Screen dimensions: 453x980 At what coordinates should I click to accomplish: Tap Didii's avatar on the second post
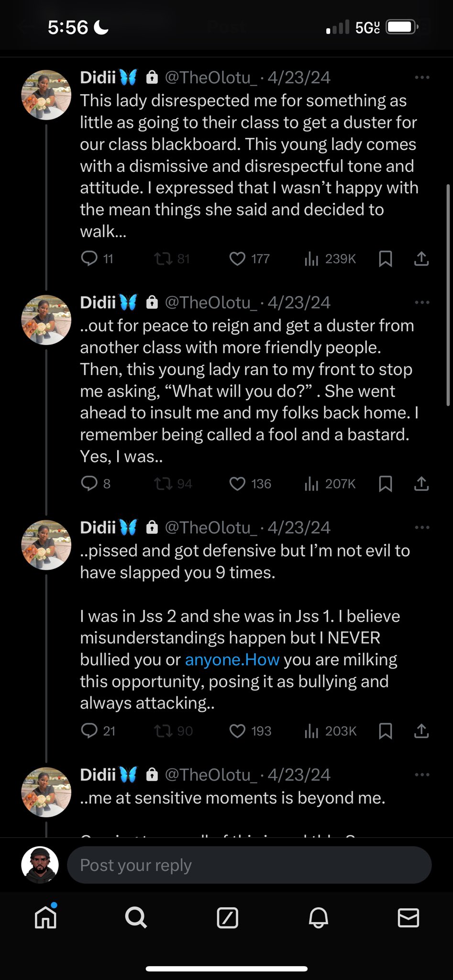[46, 320]
